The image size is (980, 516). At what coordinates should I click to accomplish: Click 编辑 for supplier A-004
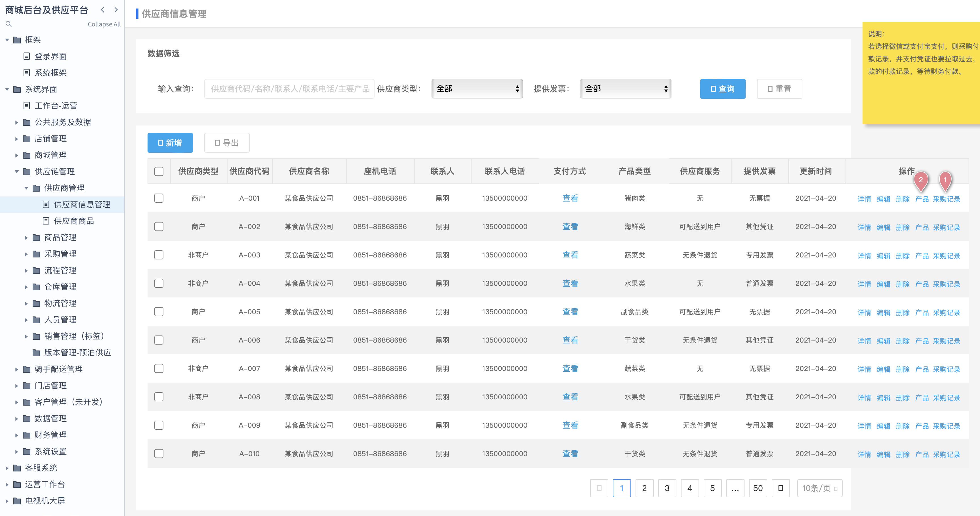click(883, 284)
